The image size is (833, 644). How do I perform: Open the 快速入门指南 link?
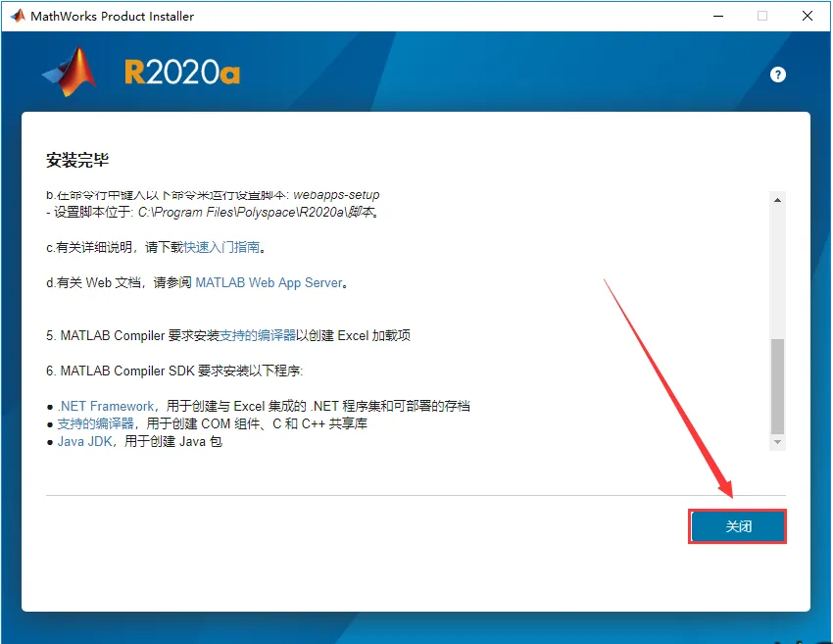coord(221,248)
